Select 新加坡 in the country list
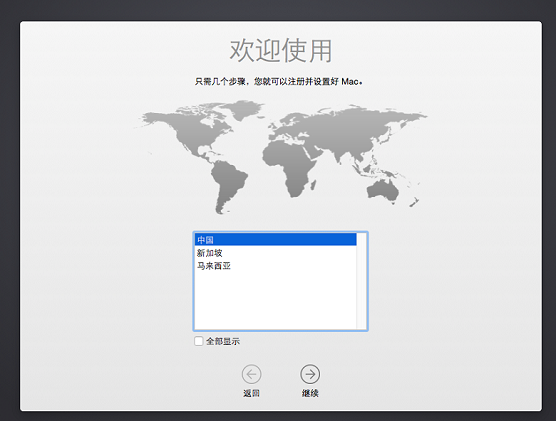The image size is (556, 421). click(276, 253)
